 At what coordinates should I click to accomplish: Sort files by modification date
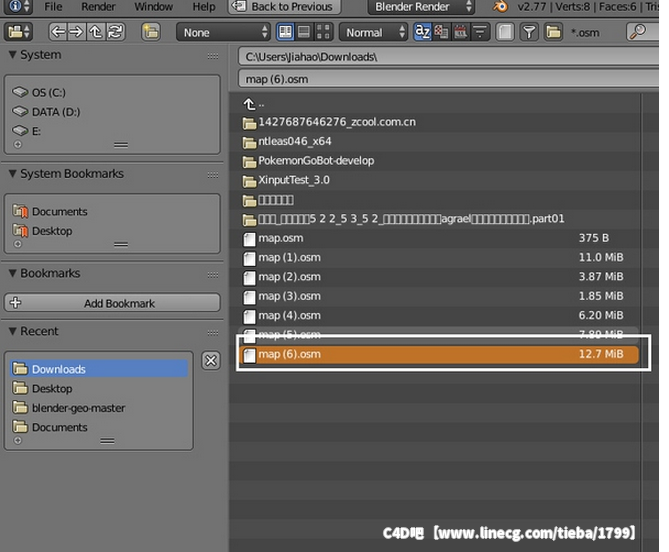click(x=460, y=32)
